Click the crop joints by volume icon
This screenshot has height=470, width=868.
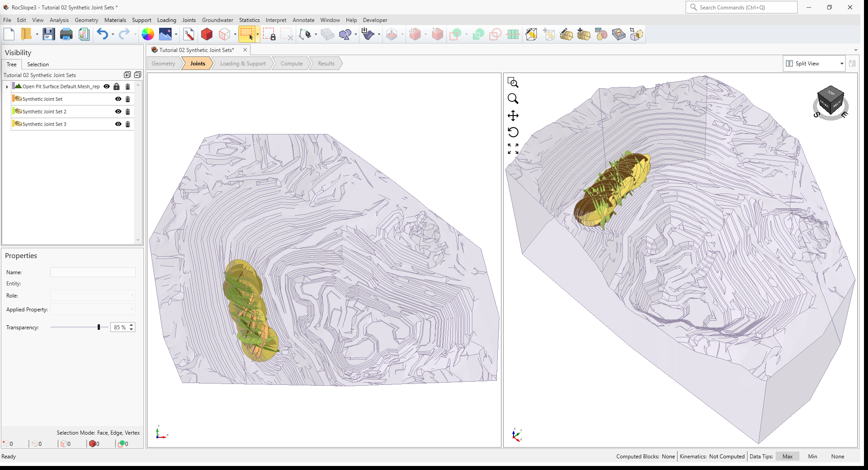tap(636, 34)
